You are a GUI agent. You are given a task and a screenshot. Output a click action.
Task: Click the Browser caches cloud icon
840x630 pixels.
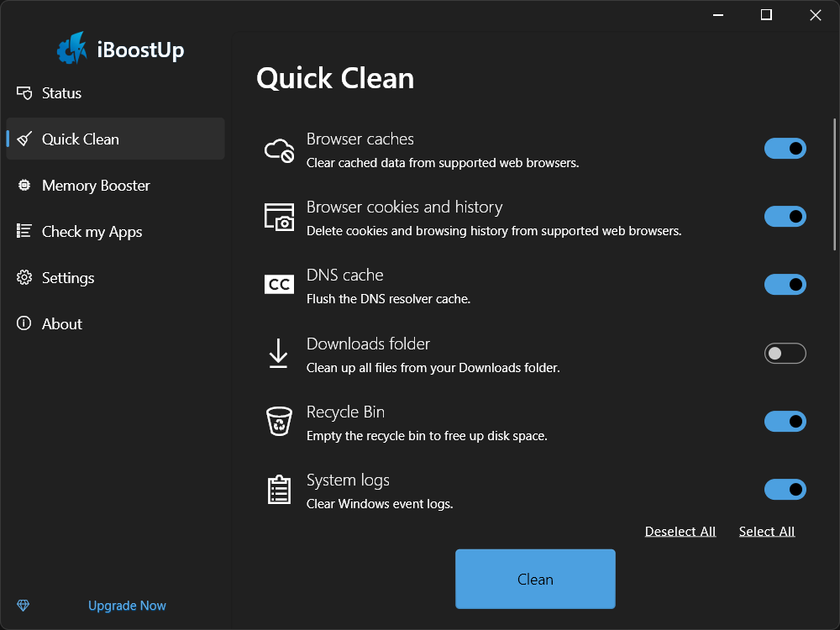279,150
